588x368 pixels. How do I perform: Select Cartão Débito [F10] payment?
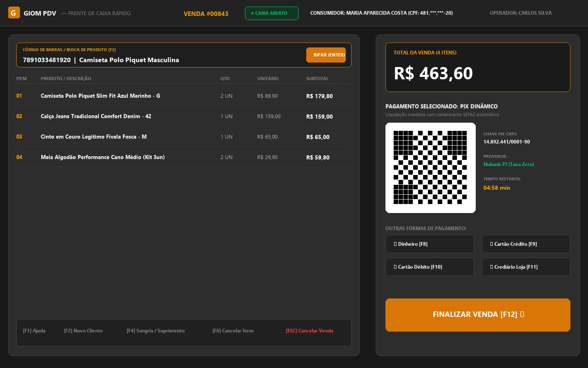click(x=430, y=267)
